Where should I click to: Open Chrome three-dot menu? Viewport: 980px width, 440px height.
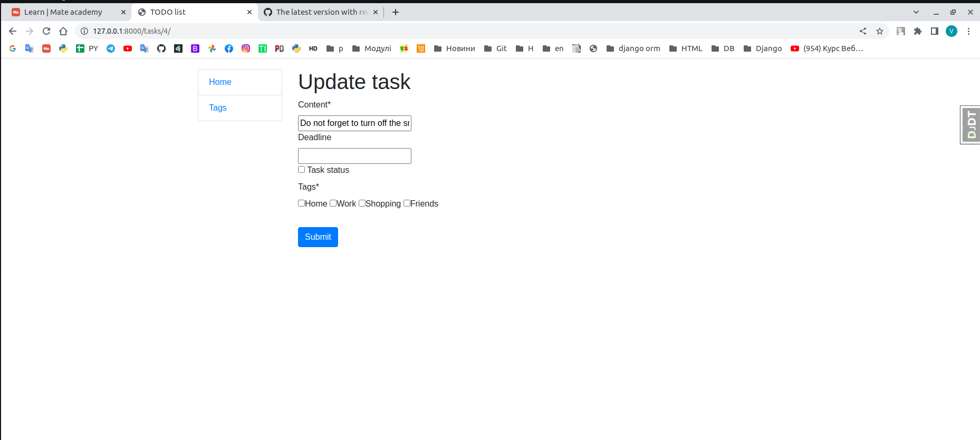pyautogui.click(x=968, y=31)
